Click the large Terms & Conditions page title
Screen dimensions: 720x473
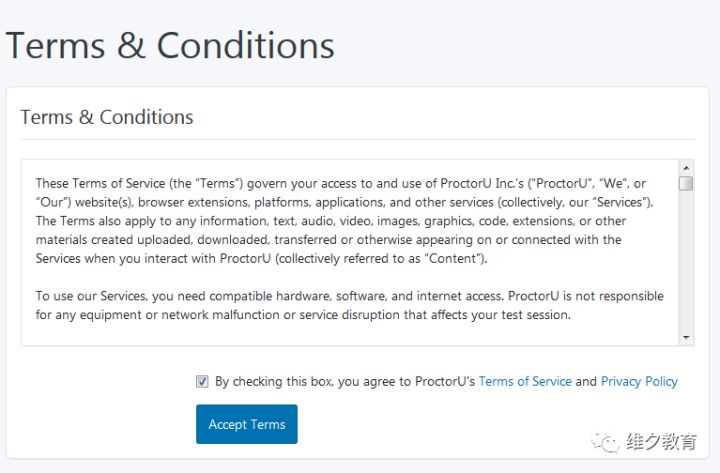[170, 46]
